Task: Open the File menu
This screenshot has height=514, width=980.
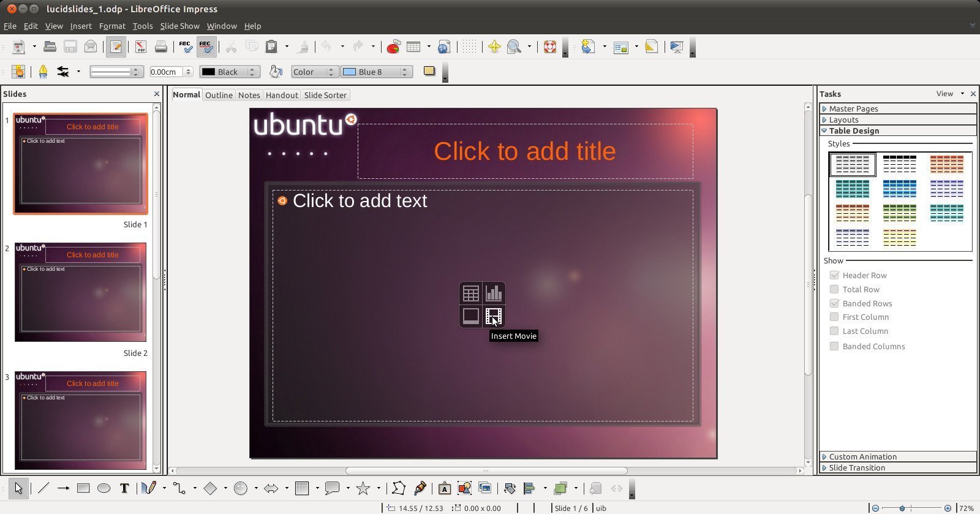Action: click(x=10, y=26)
